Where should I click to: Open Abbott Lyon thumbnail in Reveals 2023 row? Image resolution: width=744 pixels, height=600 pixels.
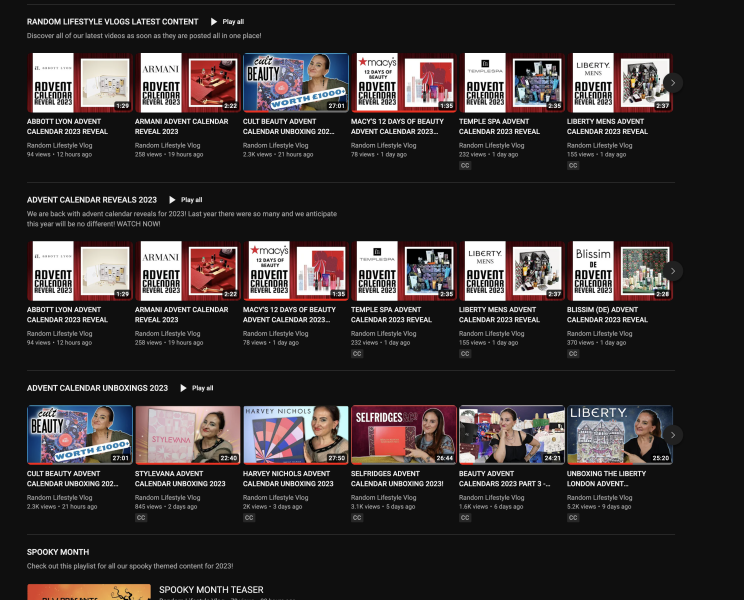(80, 271)
